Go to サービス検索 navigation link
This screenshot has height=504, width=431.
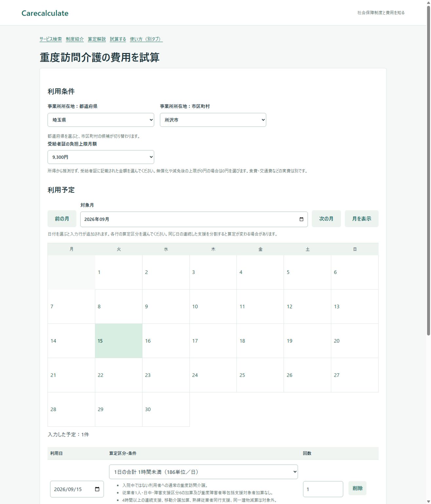pos(51,39)
